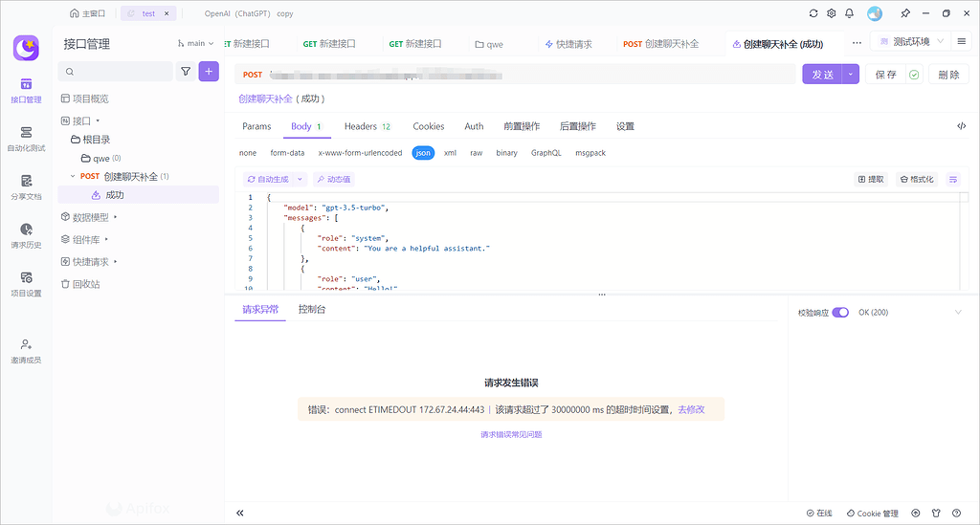This screenshot has height=525, width=980.
Task: Open the hamburger menu near 测试环境
Action: pos(961,41)
